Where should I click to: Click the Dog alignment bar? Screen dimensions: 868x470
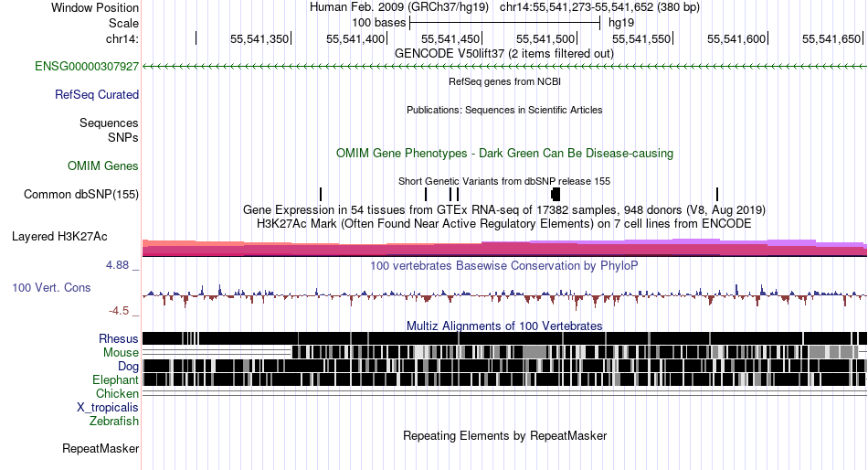click(504, 366)
